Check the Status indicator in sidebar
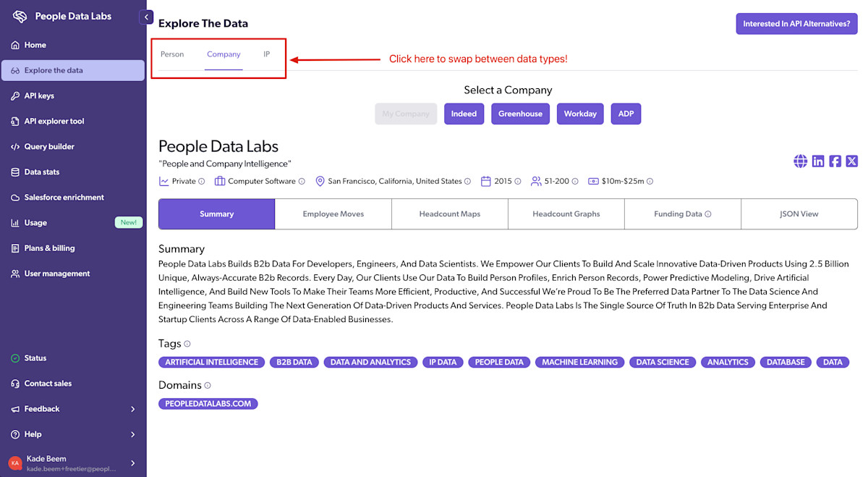Screen dimensions: 868x477 [x=15, y=358]
